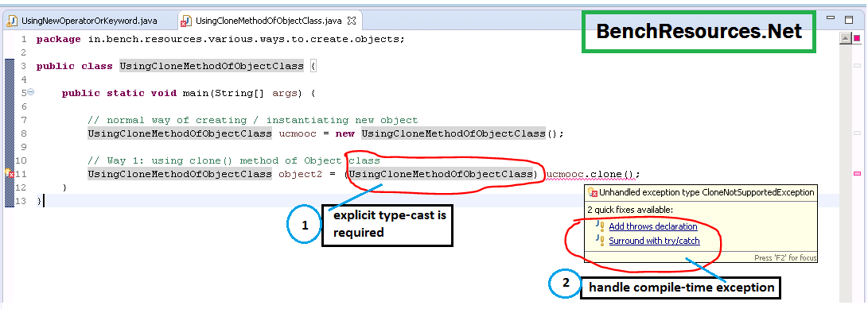
Task: Click the error quick-fix marker on line 11
Action: point(10,174)
